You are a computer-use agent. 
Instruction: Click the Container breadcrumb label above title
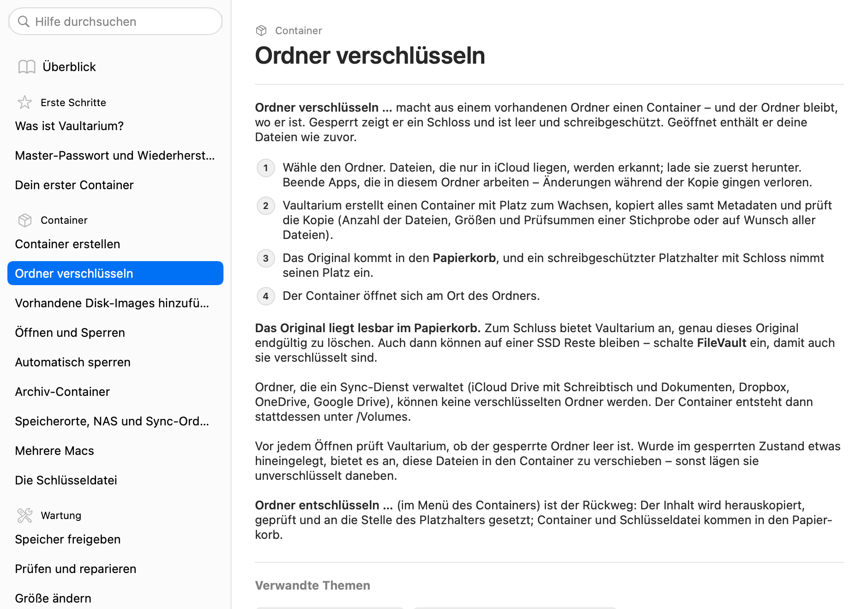tap(299, 30)
